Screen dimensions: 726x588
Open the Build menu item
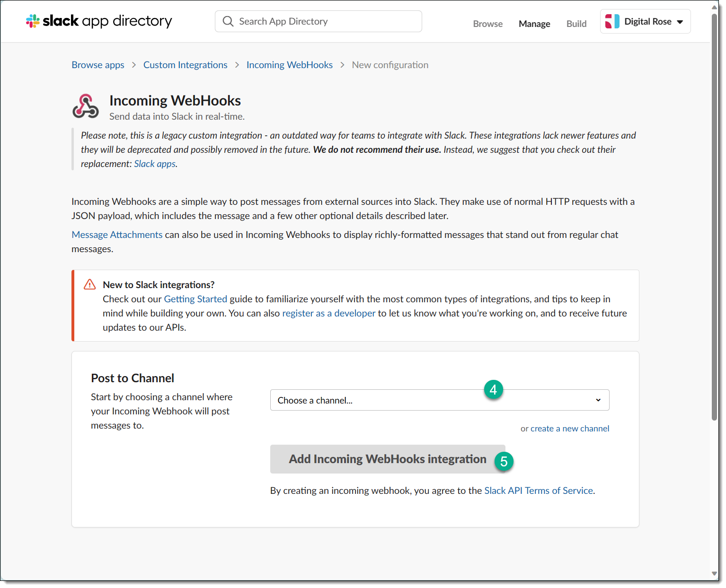tap(576, 24)
